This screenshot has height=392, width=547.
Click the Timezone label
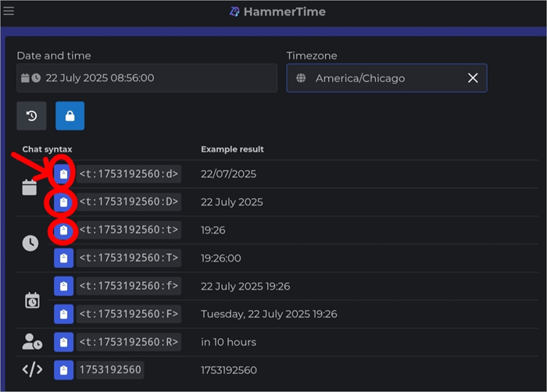312,55
